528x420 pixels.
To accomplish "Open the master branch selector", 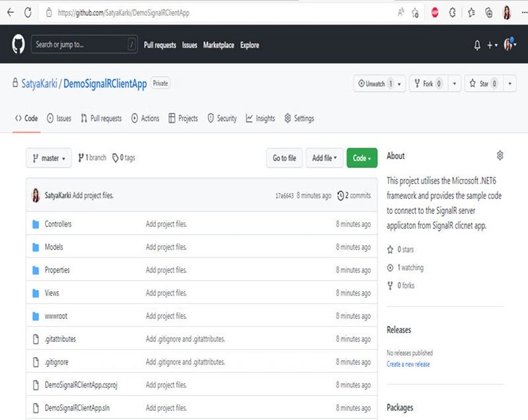I will pyautogui.click(x=49, y=158).
